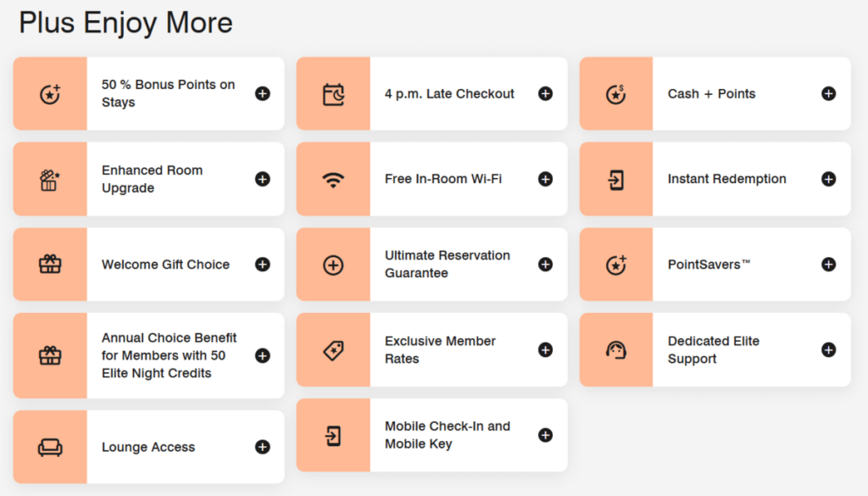This screenshot has height=496, width=868.
Task: Expand the PointSavers plus button
Action: (x=829, y=265)
